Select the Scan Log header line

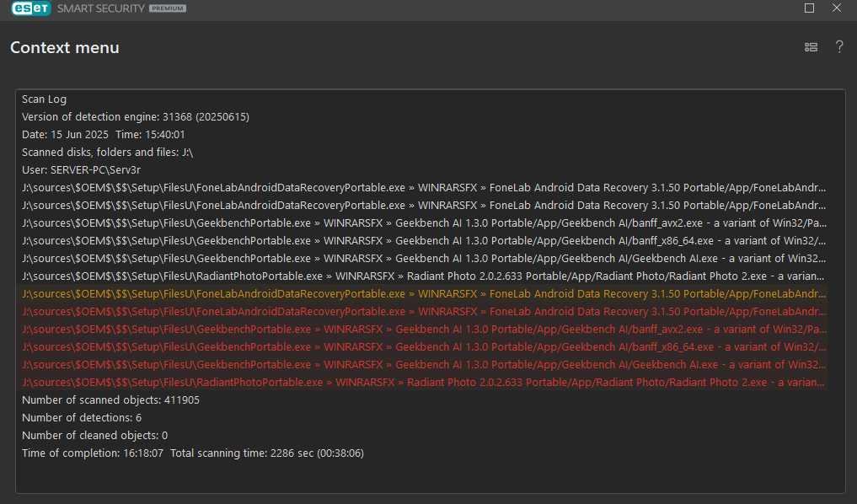coord(45,99)
